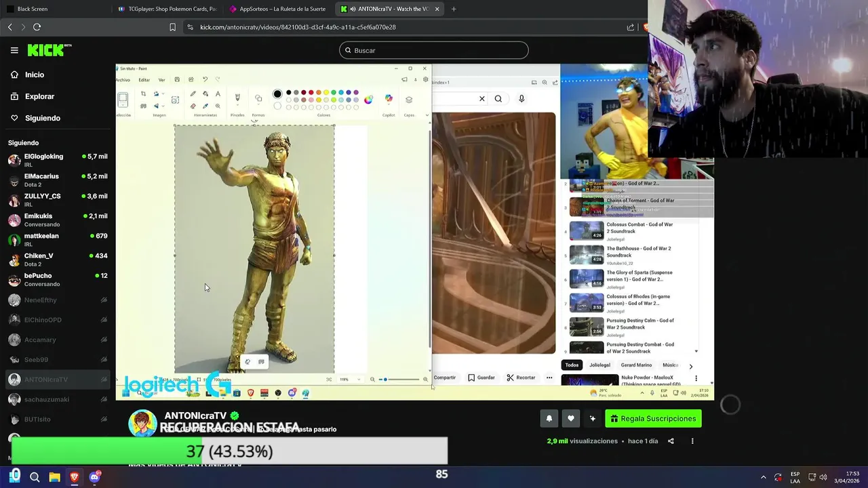
Task: Select Todos chip in YouTube playlist
Action: [x=572, y=365]
